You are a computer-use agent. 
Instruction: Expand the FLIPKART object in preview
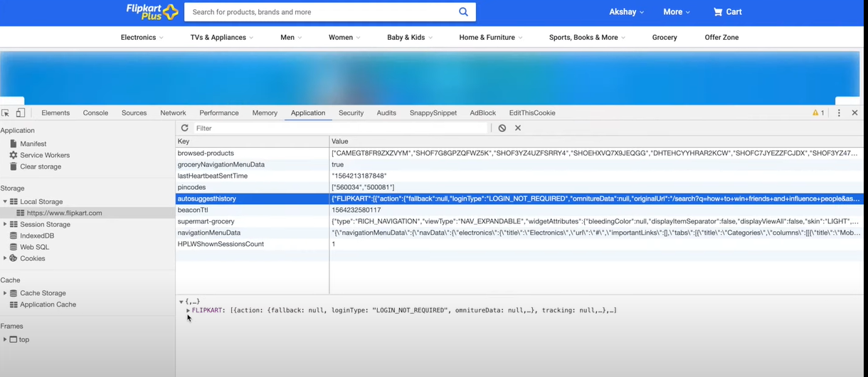pyautogui.click(x=189, y=310)
